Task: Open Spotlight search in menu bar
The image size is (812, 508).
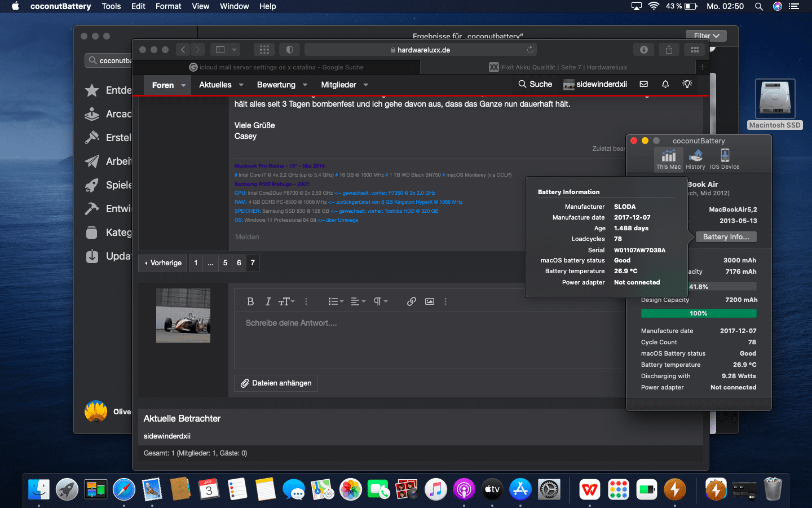Action: coord(759,6)
